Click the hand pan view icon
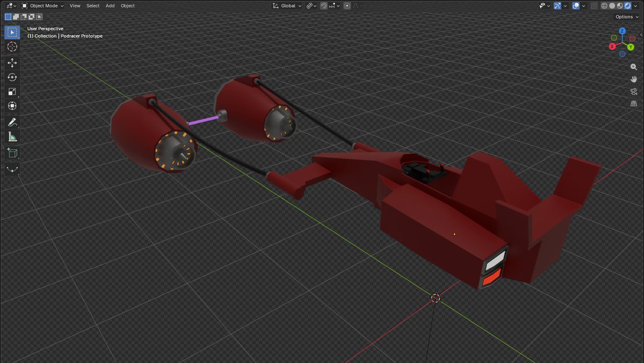The image size is (644, 363). pyautogui.click(x=634, y=79)
